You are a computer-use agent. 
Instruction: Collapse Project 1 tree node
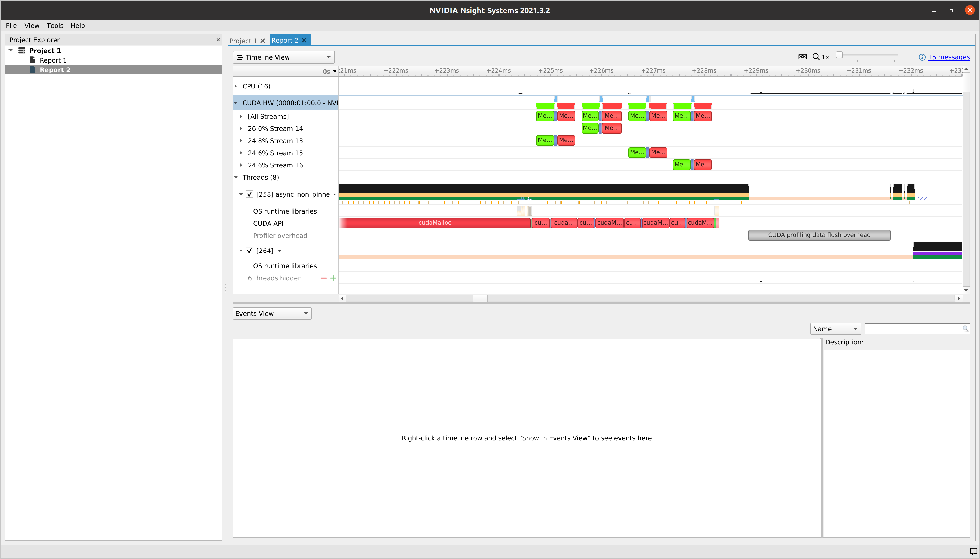tap(11, 50)
